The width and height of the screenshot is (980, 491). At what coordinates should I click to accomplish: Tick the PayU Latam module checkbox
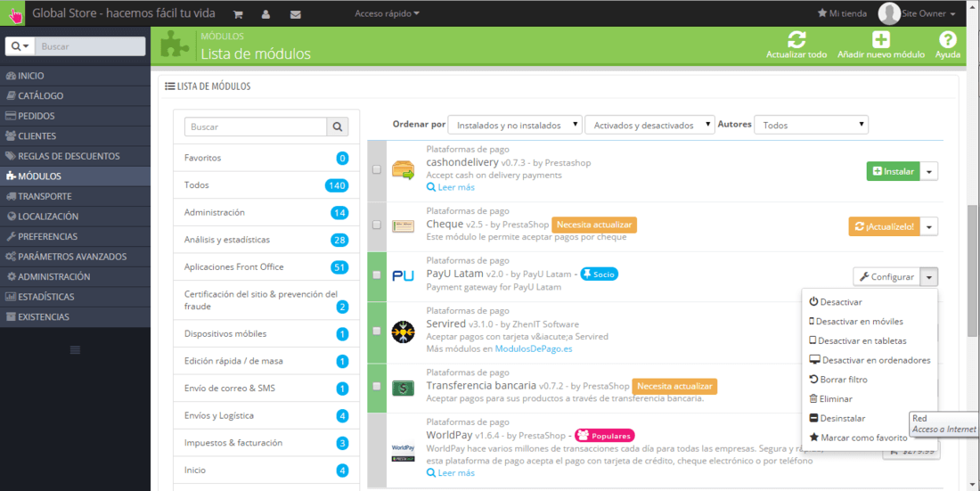pos(376,275)
